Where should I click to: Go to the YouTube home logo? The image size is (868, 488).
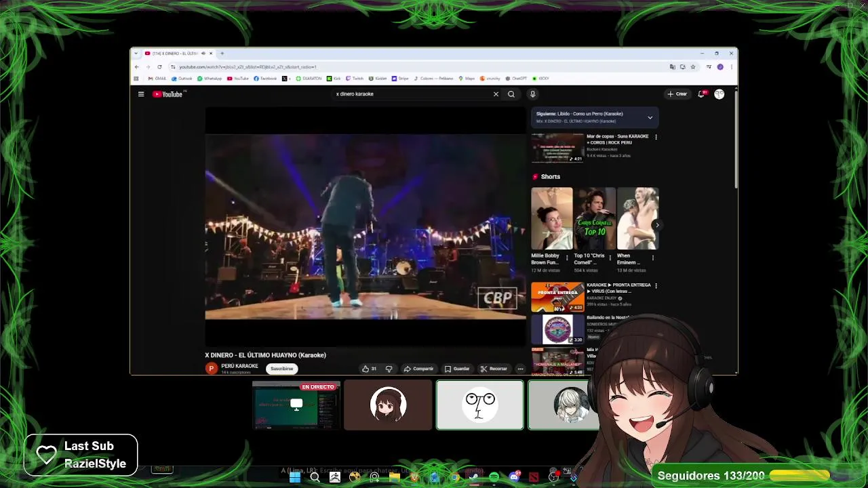pyautogui.click(x=168, y=94)
